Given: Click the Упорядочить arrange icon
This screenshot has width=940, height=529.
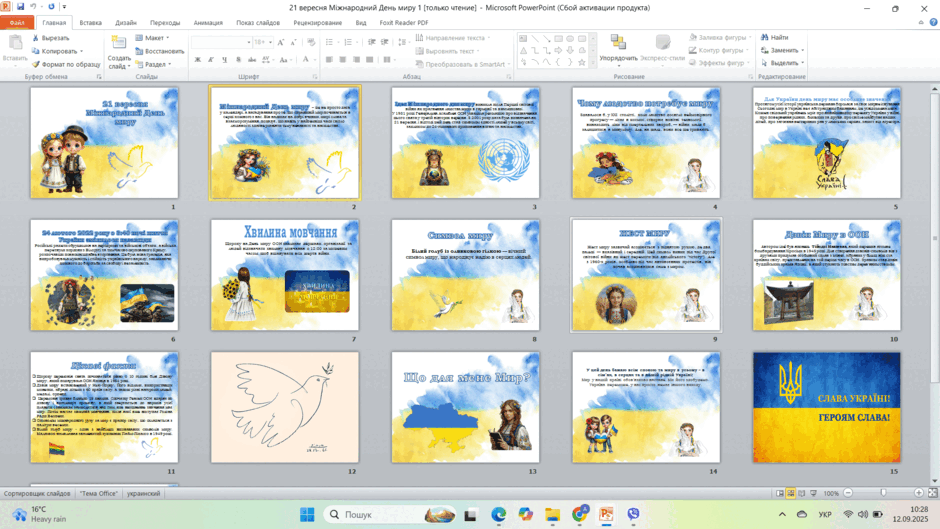Looking at the screenshot, I should click(x=618, y=42).
